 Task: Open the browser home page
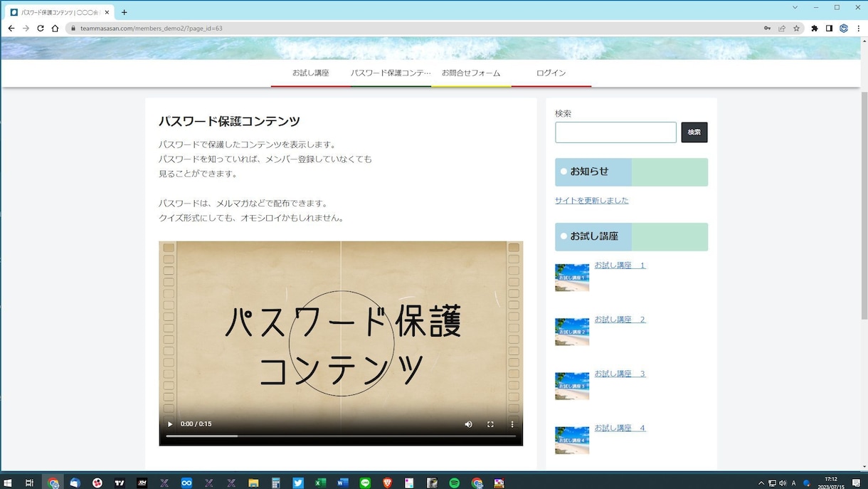55,28
